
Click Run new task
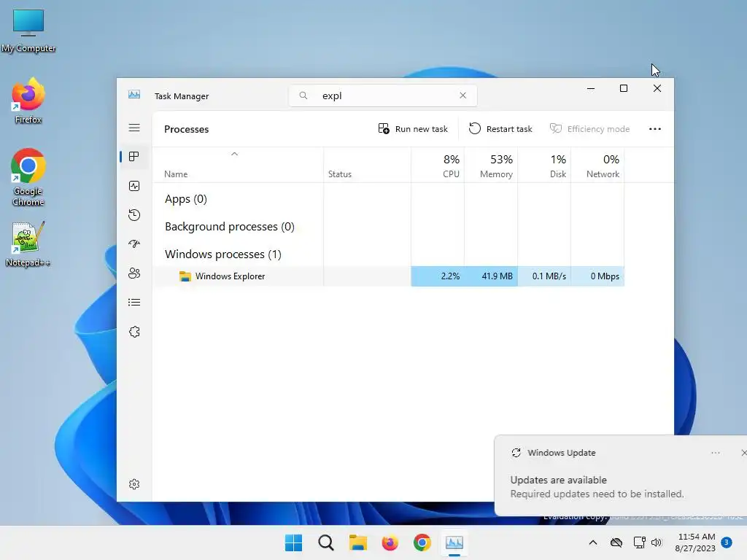[413, 128]
